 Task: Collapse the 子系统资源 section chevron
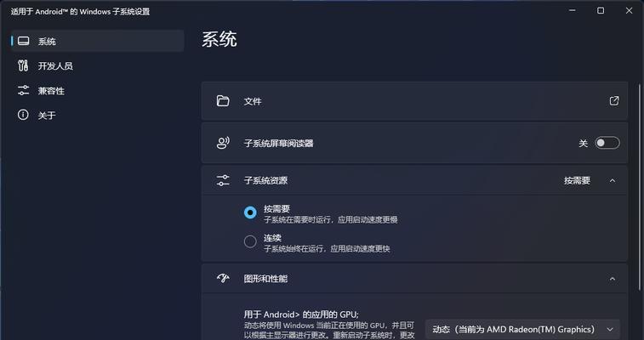(x=613, y=180)
